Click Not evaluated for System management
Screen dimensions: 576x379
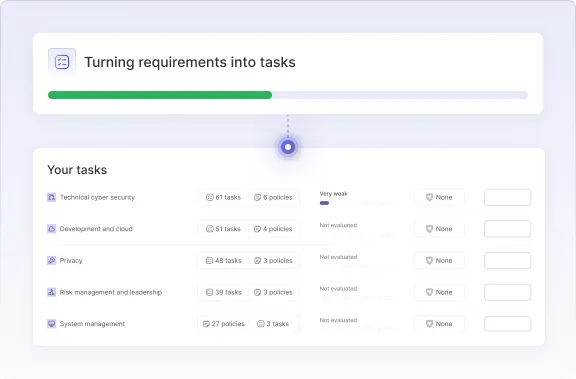pos(338,320)
